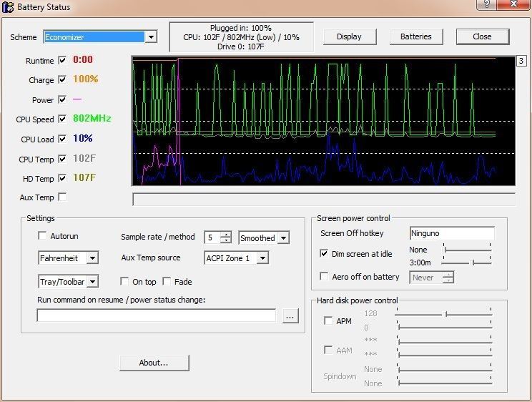532x402 pixels.
Task: Toggle the HD Temp checkbox
Action: [x=62, y=178]
